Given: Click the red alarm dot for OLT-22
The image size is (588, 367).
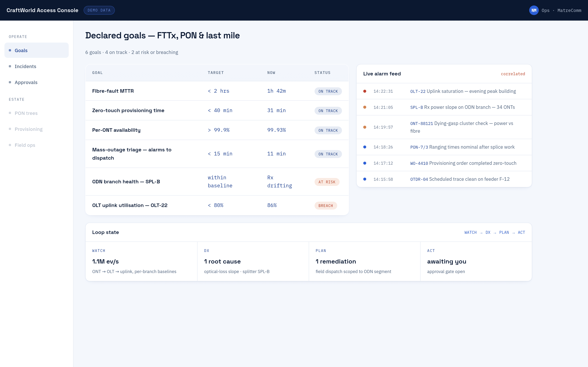Looking at the screenshot, I should tap(365, 91).
